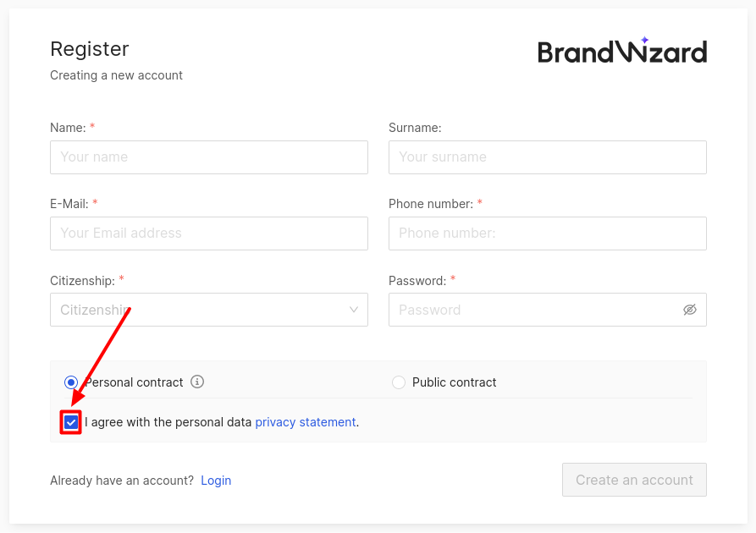The width and height of the screenshot is (756, 533).
Task: Click the Register page heading
Action: pos(89,49)
